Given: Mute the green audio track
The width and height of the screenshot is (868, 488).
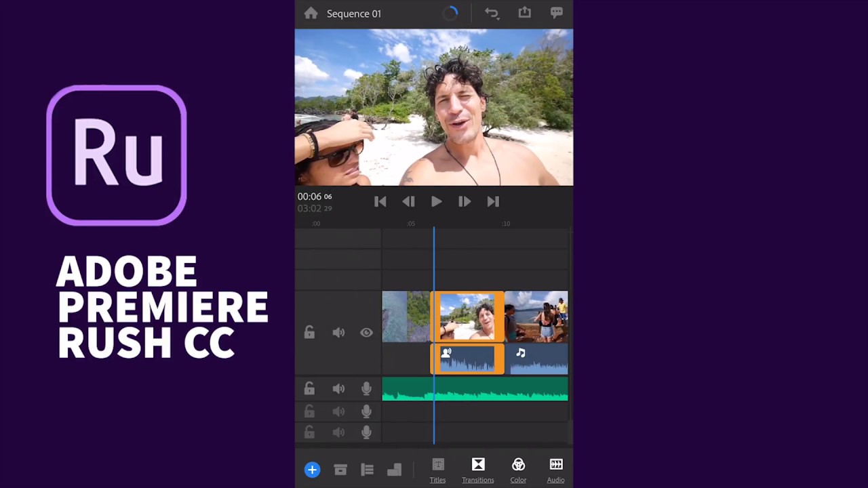Looking at the screenshot, I should pos(338,388).
